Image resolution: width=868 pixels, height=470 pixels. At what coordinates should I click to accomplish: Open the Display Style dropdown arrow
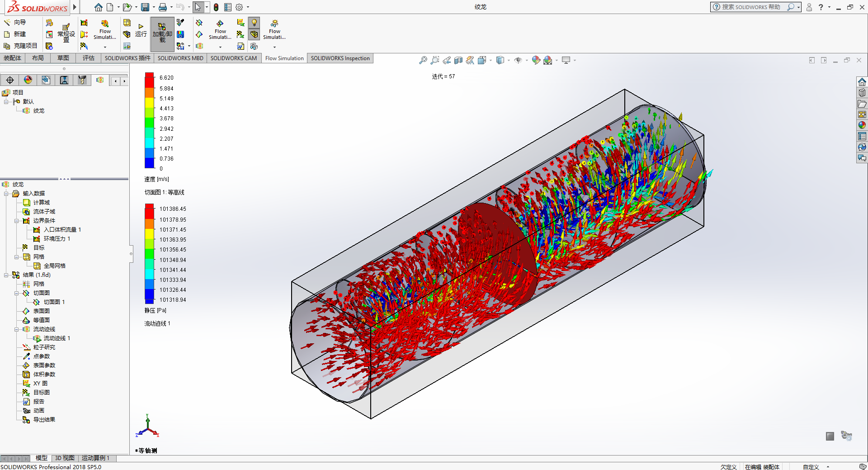(x=509, y=60)
